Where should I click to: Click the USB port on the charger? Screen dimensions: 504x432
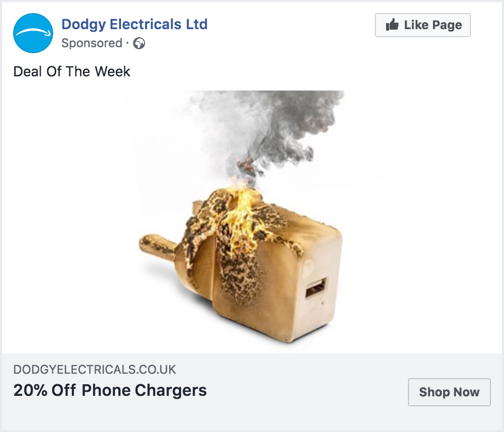coord(315,287)
